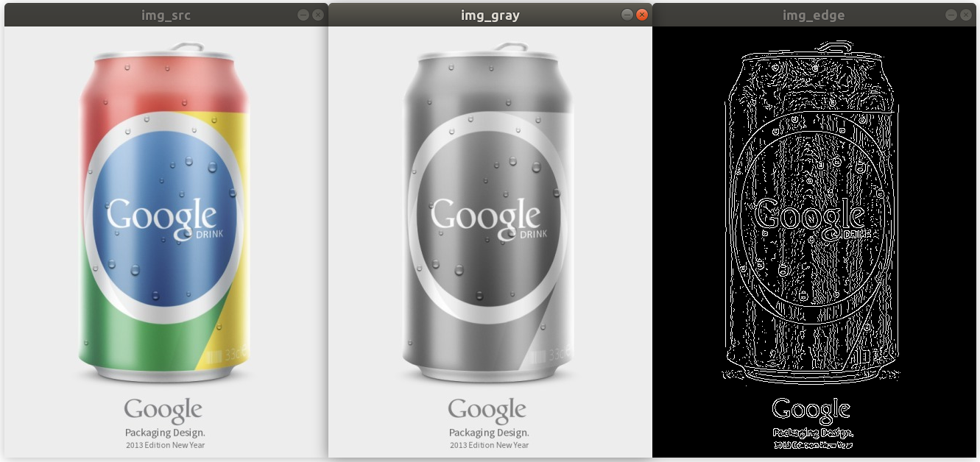Close the img_gray window
Screen dimensions: 980x462
[x=641, y=15]
